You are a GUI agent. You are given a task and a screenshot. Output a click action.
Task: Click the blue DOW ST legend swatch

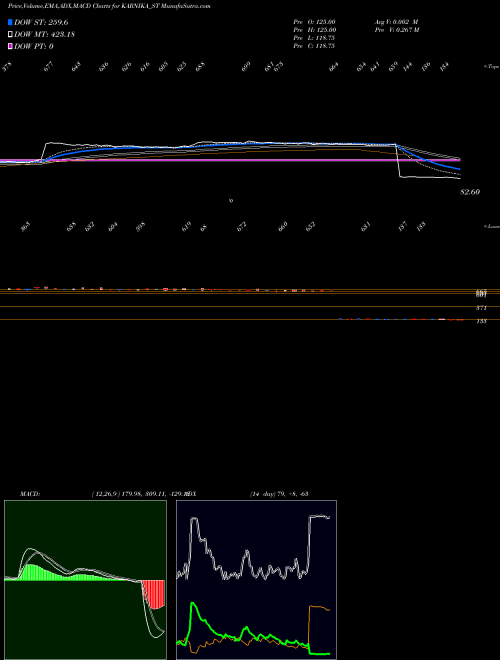[x=10, y=22]
